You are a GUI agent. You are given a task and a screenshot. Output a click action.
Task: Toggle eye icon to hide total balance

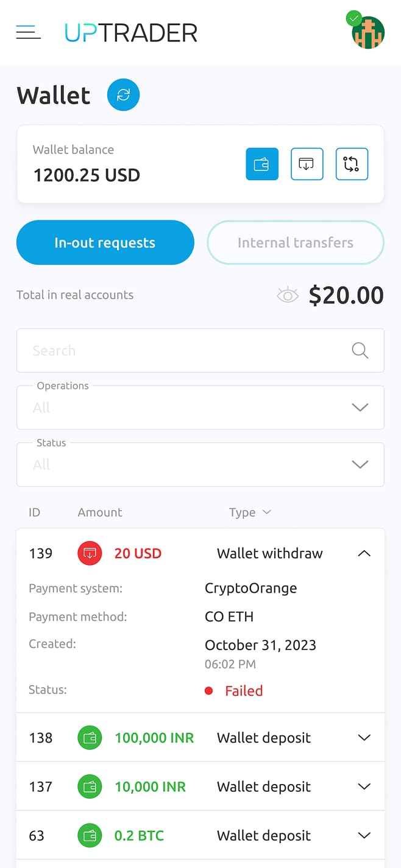coord(288,296)
